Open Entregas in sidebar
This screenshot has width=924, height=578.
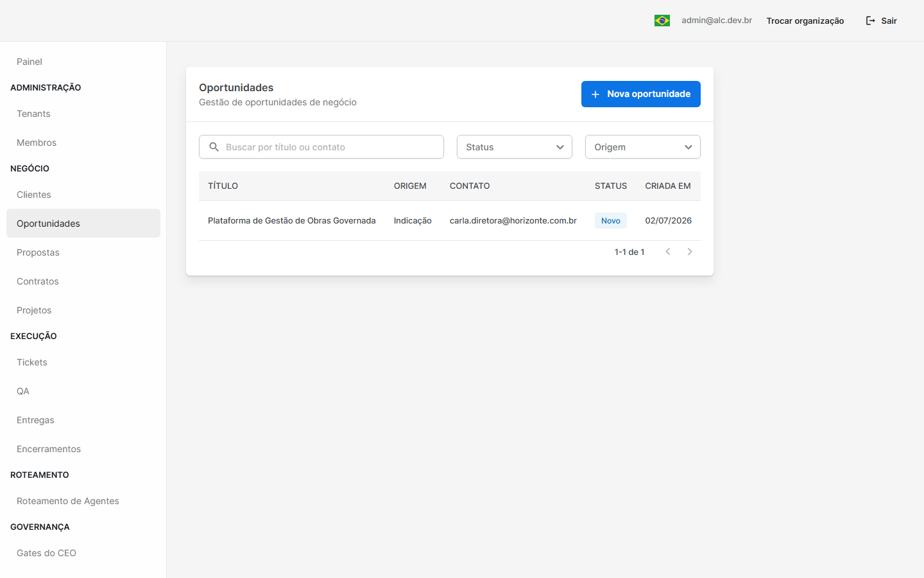pos(83,420)
